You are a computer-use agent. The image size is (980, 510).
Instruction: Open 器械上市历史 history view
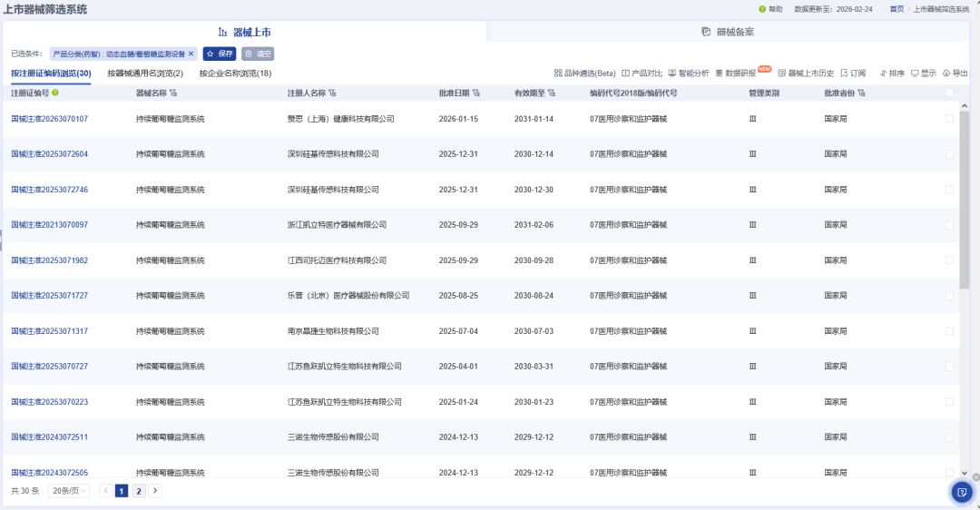pyautogui.click(x=807, y=74)
